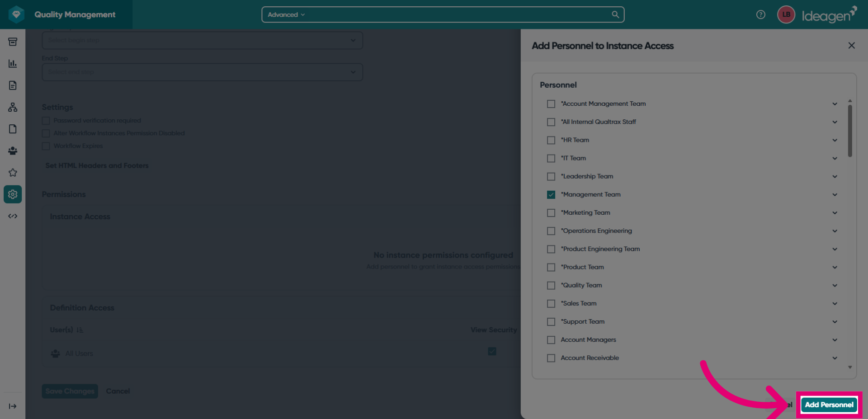
Task: Toggle Workflow Expires checkbox
Action: (46, 146)
